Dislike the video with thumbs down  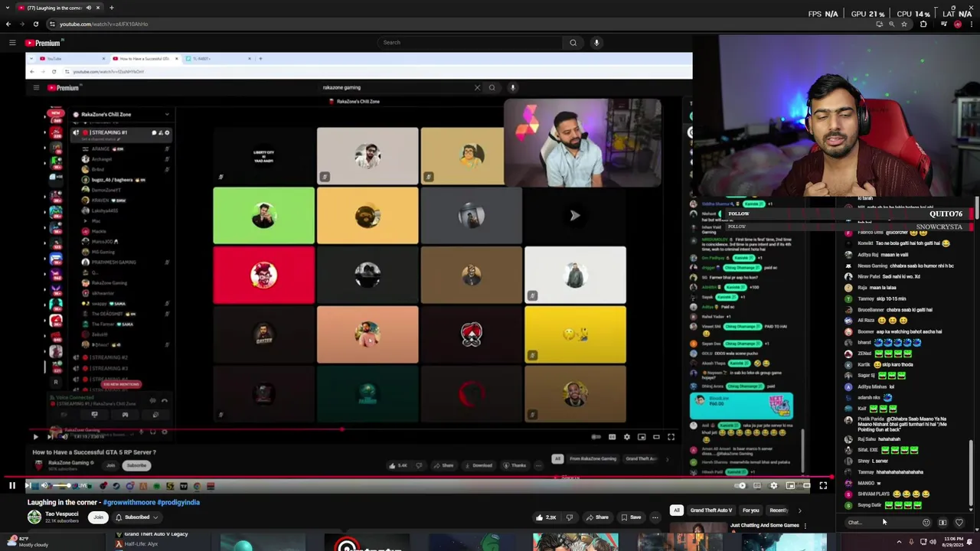(569, 517)
